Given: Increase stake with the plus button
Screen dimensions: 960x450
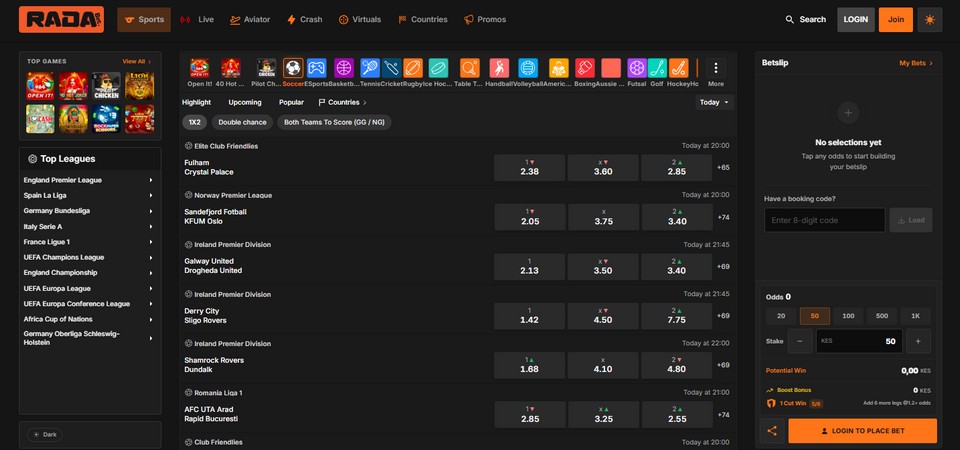Looking at the screenshot, I should [x=918, y=341].
